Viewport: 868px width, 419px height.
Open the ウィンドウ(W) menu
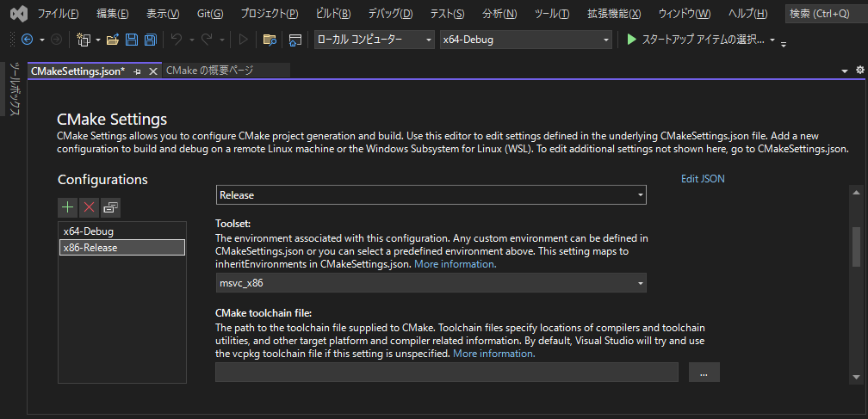(685, 14)
